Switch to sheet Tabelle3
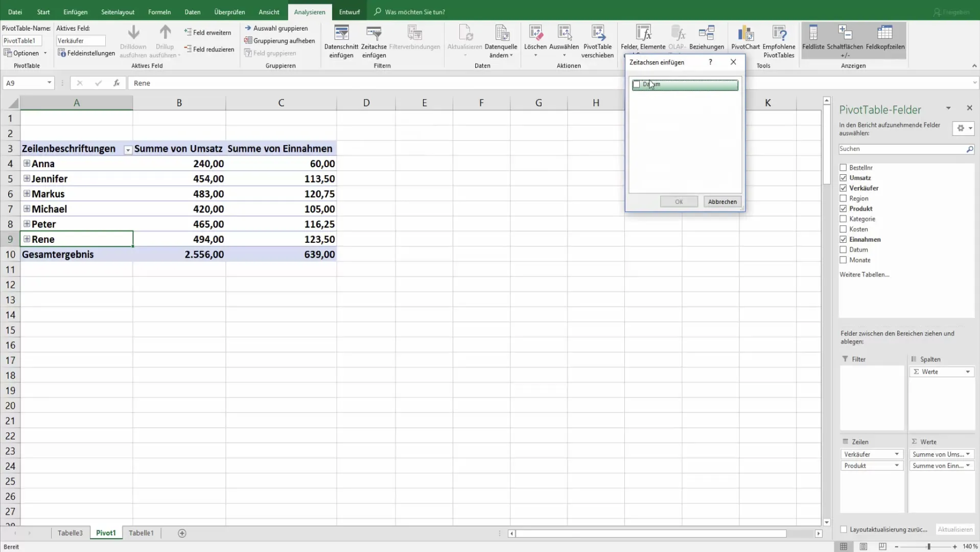Viewport: 980px width, 552px height. coord(70,533)
